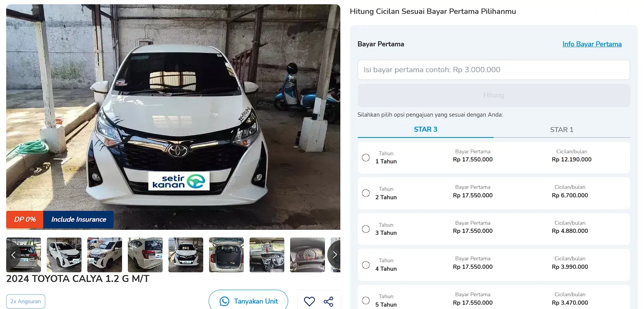The image size is (644, 309).
Task: Select the 1 Tahun radio option
Action: pyautogui.click(x=366, y=158)
